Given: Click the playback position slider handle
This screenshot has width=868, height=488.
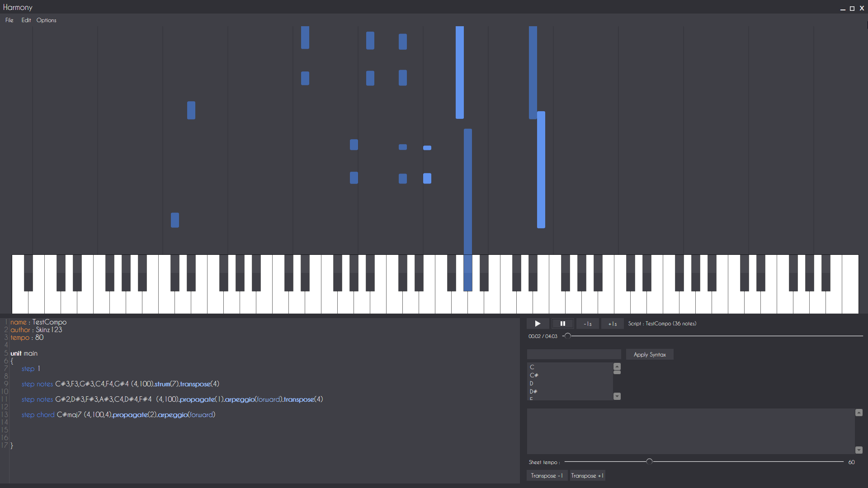Looking at the screenshot, I should click(568, 336).
